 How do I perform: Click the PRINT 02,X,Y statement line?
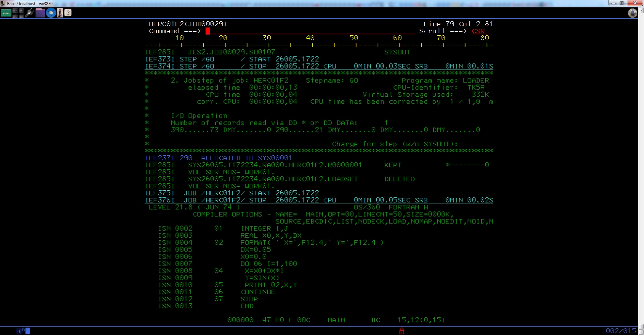(270, 285)
